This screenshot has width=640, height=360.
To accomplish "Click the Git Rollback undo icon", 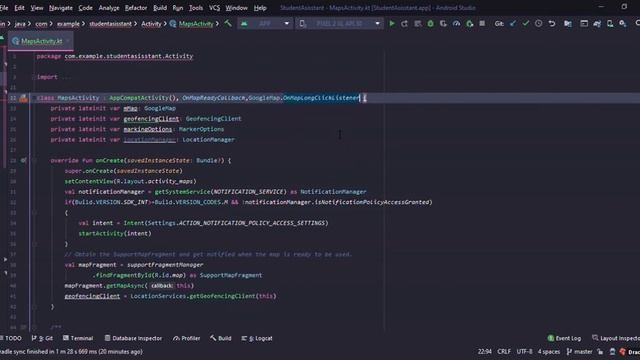I will (x=552, y=24).
